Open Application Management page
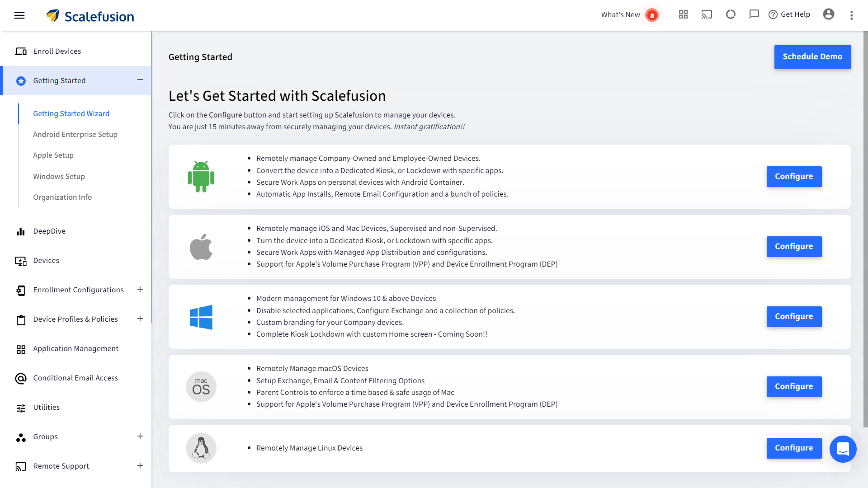This screenshot has height=488, width=868. [75, 349]
